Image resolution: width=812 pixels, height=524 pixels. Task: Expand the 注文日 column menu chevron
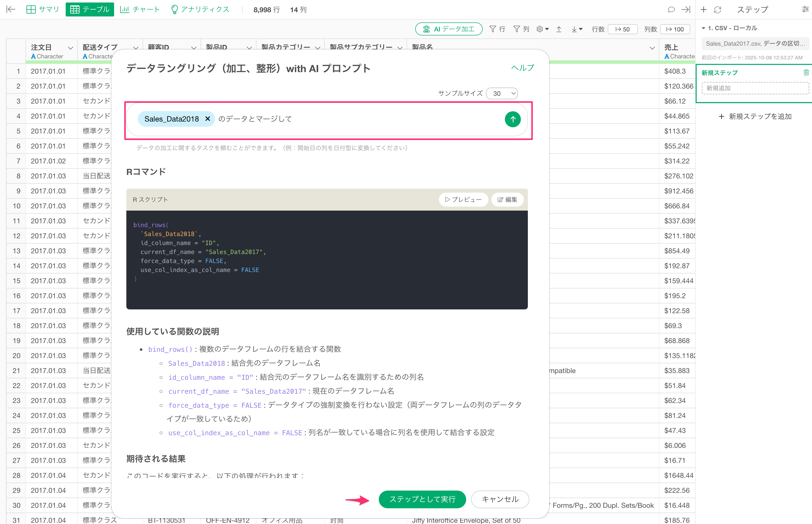[x=70, y=48]
